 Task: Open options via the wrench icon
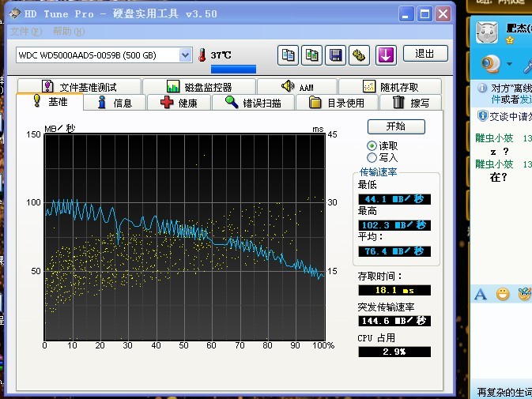coord(359,55)
